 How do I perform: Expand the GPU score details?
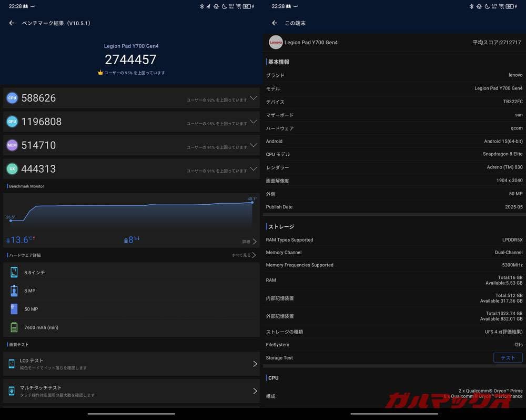click(x=253, y=122)
